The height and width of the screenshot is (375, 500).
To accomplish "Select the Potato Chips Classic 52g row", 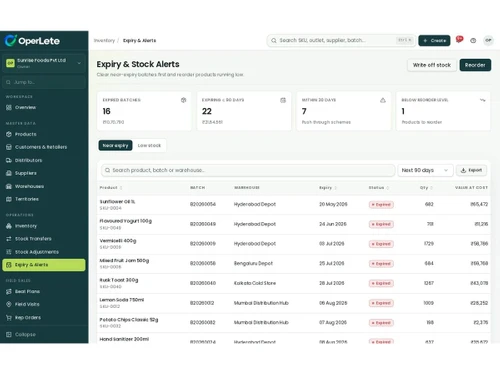I will [294, 322].
